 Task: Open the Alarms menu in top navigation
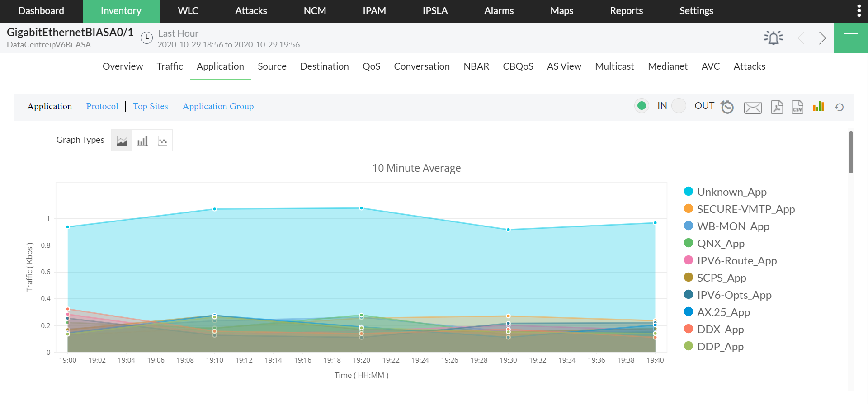tap(499, 11)
